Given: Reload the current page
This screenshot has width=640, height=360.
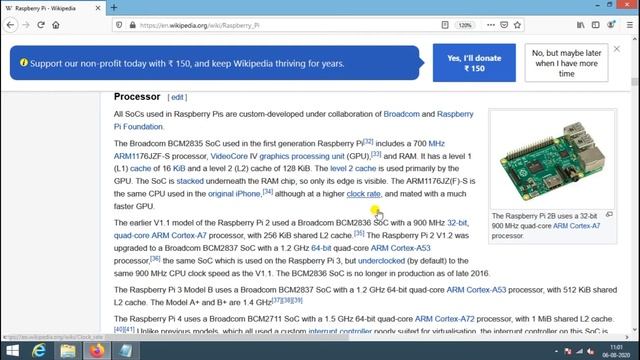Looking at the screenshot, I should pyautogui.click(x=41, y=25).
